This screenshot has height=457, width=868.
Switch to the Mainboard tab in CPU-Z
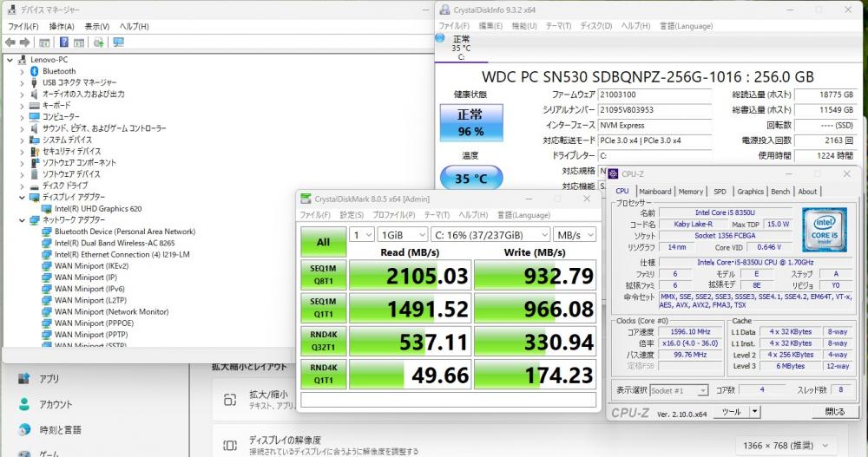tap(654, 192)
